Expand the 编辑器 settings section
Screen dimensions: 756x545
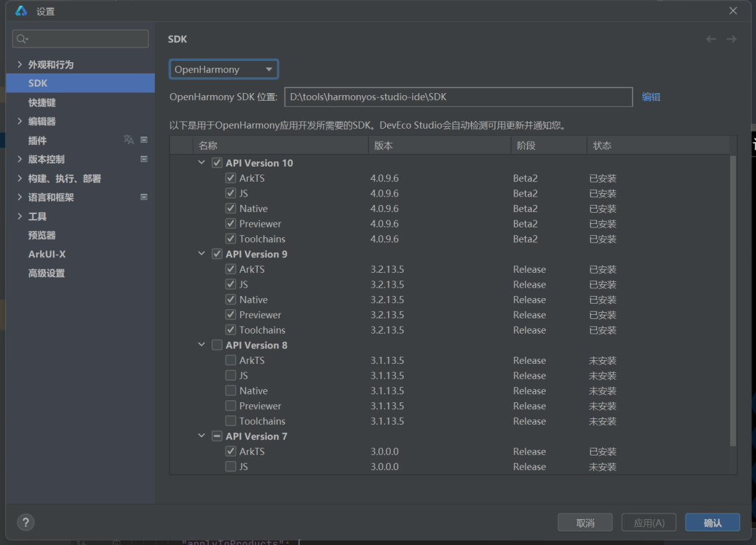tap(20, 121)
